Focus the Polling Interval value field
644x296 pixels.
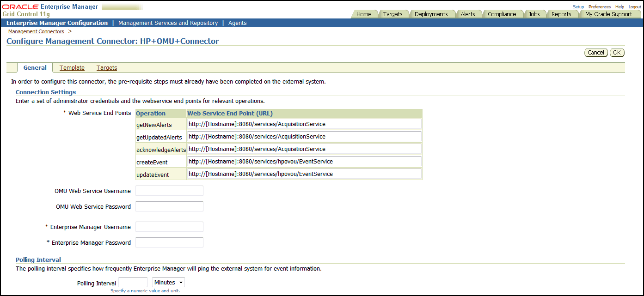[x=133, y=283]
